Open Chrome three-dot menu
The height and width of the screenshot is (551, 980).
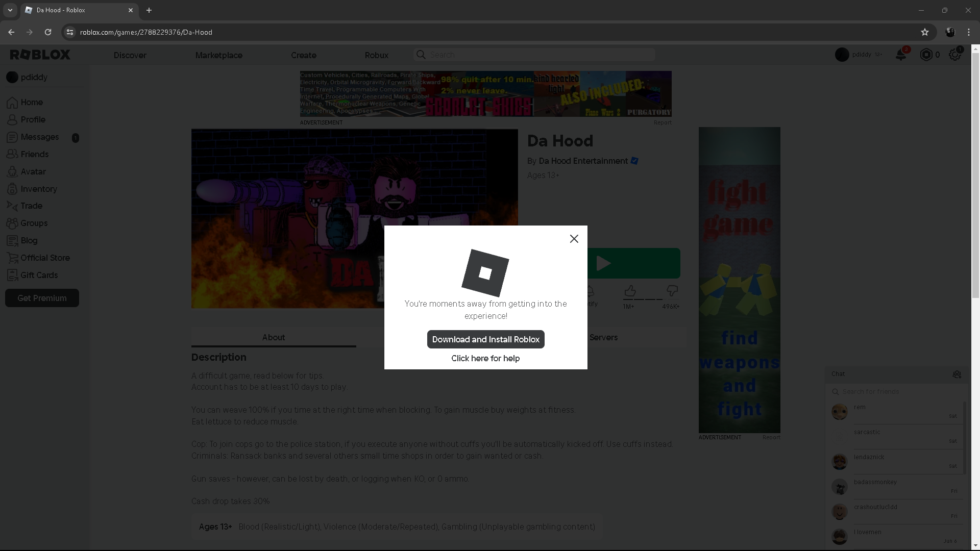pos(968,32)
